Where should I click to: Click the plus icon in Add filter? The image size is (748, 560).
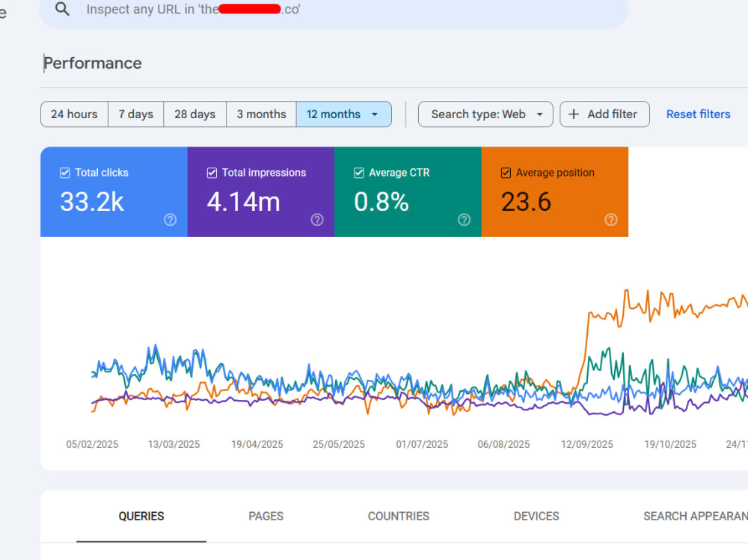click(574, 114)
